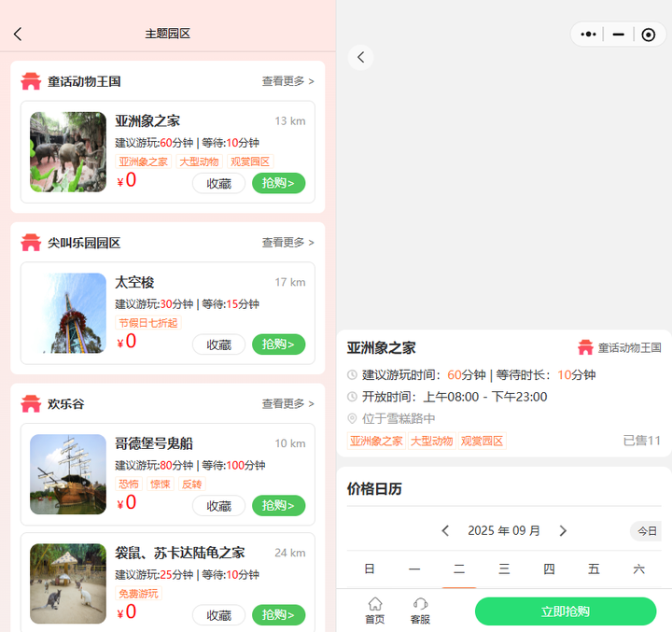The width and height of the screenshot is (672, 632).
Task: Select the 五 weekday column in calendar
Action: click(594, 569)
